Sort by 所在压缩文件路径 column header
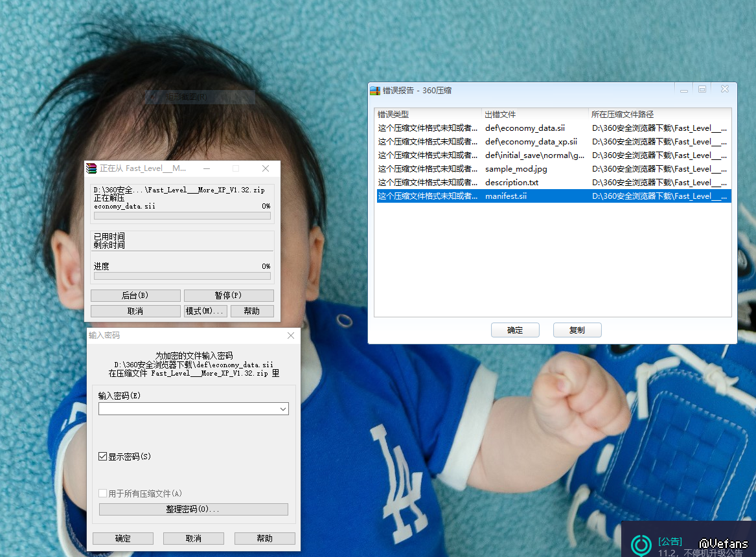Viewport: 756px width, 557px height. [x=659, y=114]
